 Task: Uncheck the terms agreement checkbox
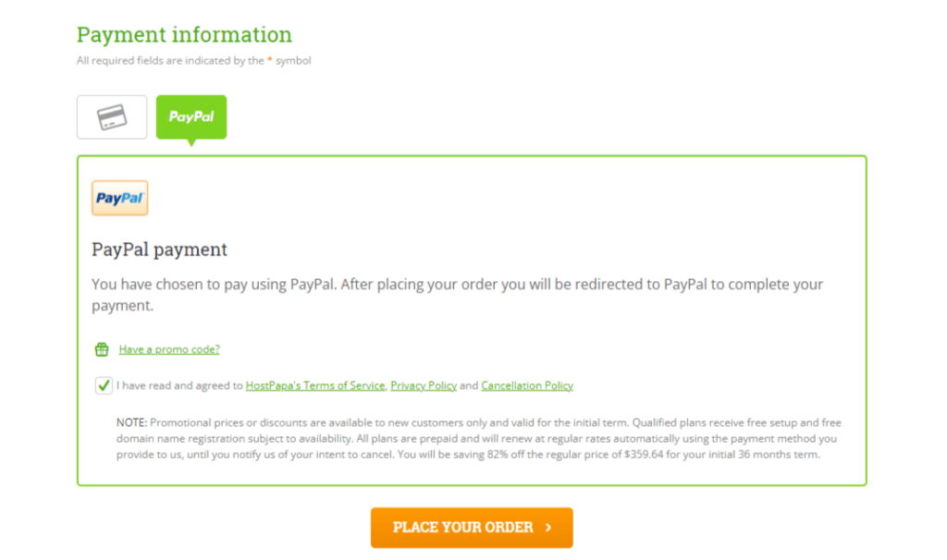pyautogui.click(x=104, y=385)
